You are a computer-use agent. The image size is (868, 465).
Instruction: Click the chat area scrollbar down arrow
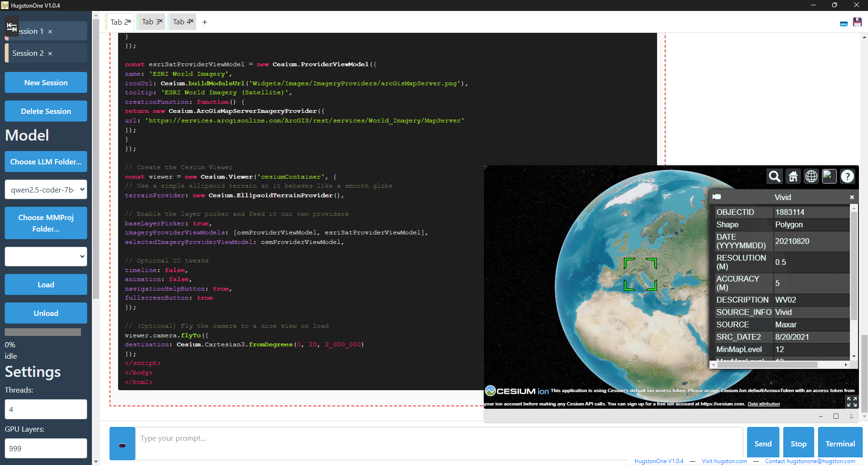click(x=864, y=417)
